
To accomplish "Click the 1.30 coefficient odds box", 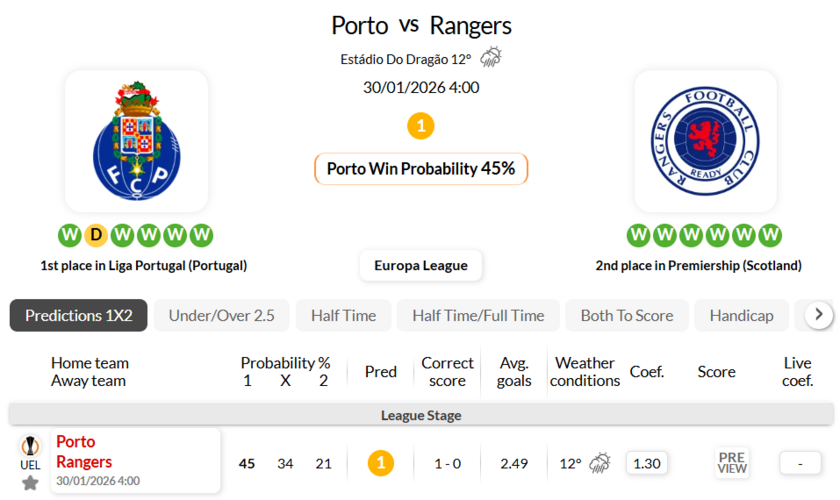I will tap(647, 463).
